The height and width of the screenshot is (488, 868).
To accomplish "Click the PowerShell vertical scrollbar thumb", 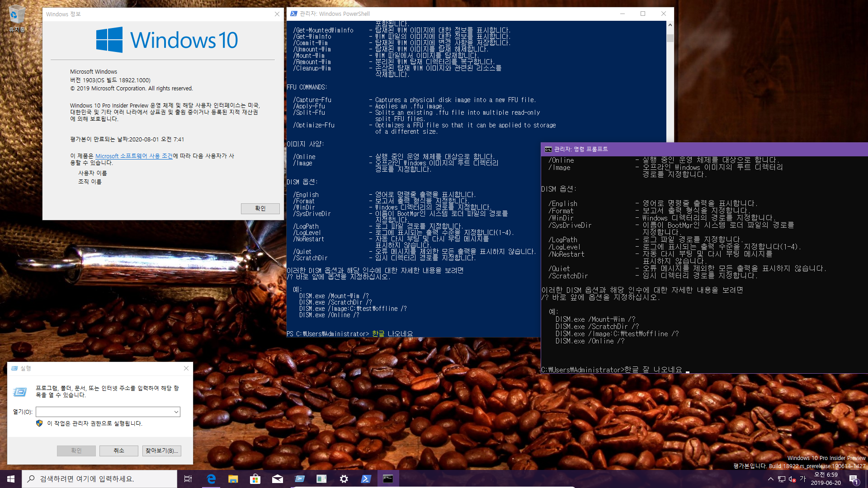I will [670, 38].
